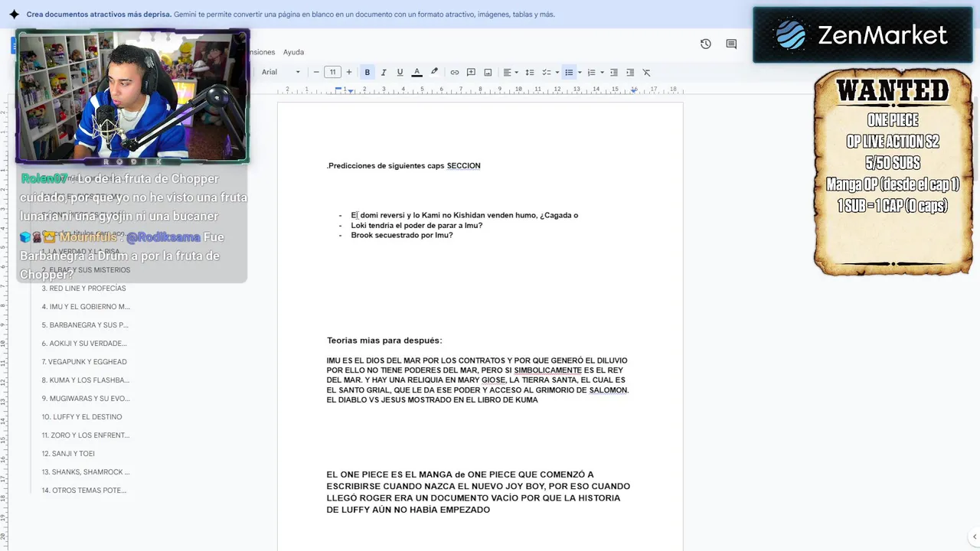
Task: Select outline item ZORO Y LOS ENFRENT...
Action: [85, 435]
